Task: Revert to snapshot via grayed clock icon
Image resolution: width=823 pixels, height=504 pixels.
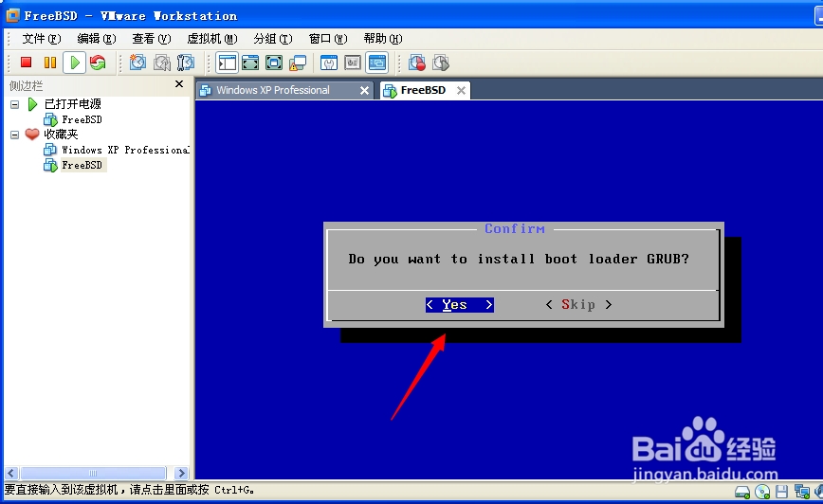Action: (x=161, y=63)
